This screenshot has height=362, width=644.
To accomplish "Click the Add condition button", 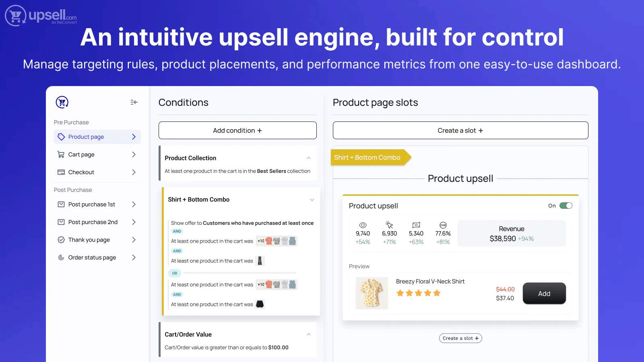I will [x=237, y=130].
